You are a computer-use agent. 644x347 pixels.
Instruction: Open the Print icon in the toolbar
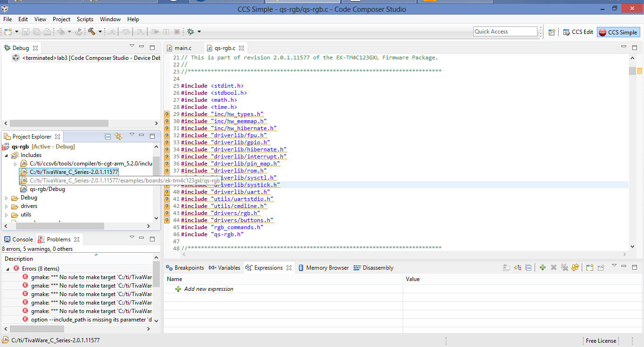click(48, 32)
